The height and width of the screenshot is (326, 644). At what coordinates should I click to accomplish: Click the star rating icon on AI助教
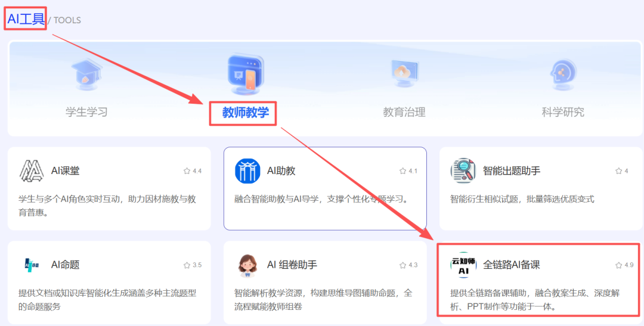(403, 171)
